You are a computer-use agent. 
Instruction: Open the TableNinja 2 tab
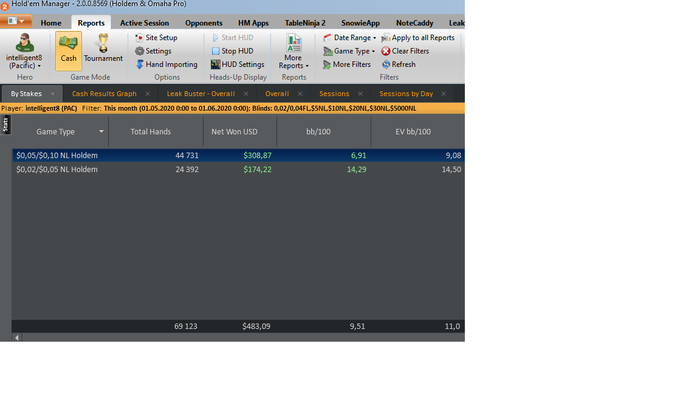point(305,23)
